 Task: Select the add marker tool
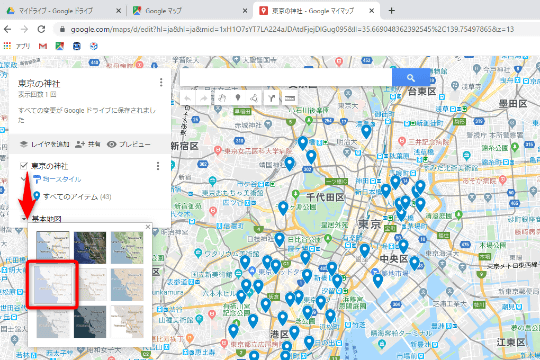point(238,99)
